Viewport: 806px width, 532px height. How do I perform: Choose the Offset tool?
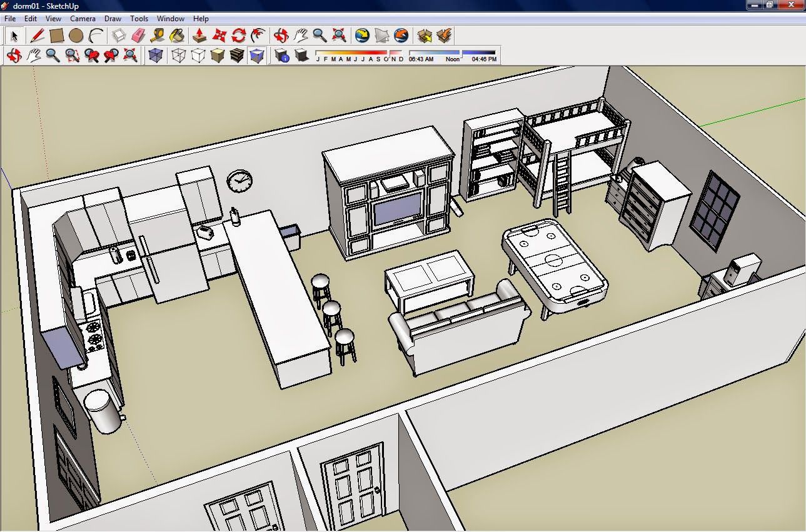coord(258,36)
